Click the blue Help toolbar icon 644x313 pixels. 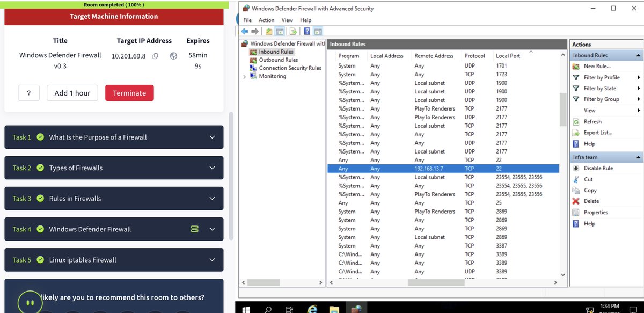[x=307, y=31]
